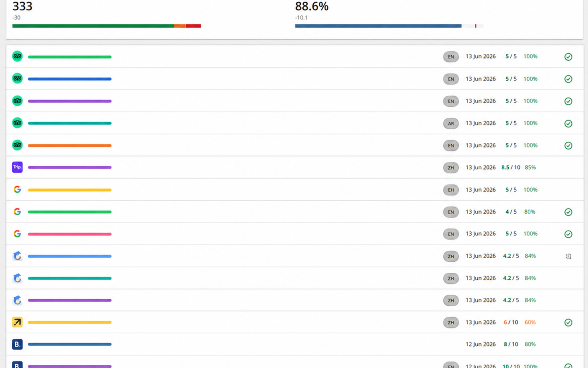Open the review with the 8.5 / 10 score

295,167
